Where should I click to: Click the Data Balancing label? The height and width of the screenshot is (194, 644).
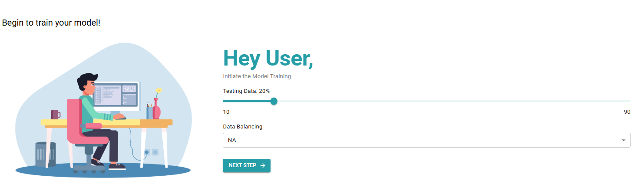[x=242, y=127]
